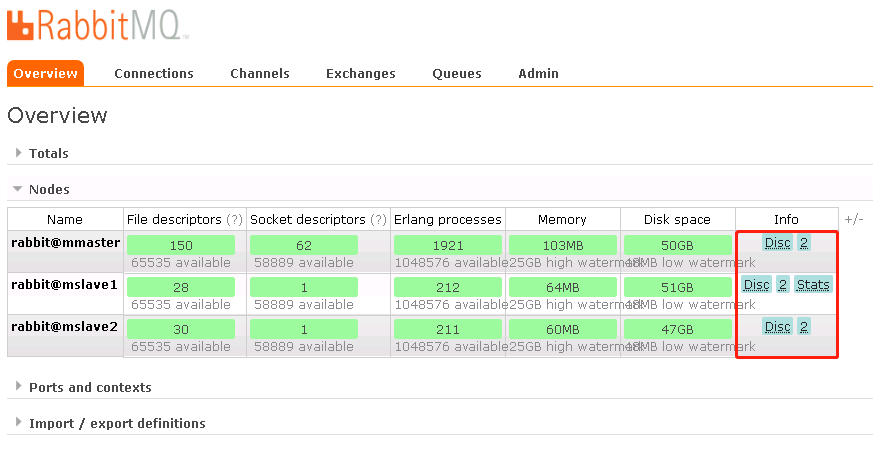The height and width of the screenshot is (449, 873).
Task: Go to the Queues tab
Action: (457, 74)
